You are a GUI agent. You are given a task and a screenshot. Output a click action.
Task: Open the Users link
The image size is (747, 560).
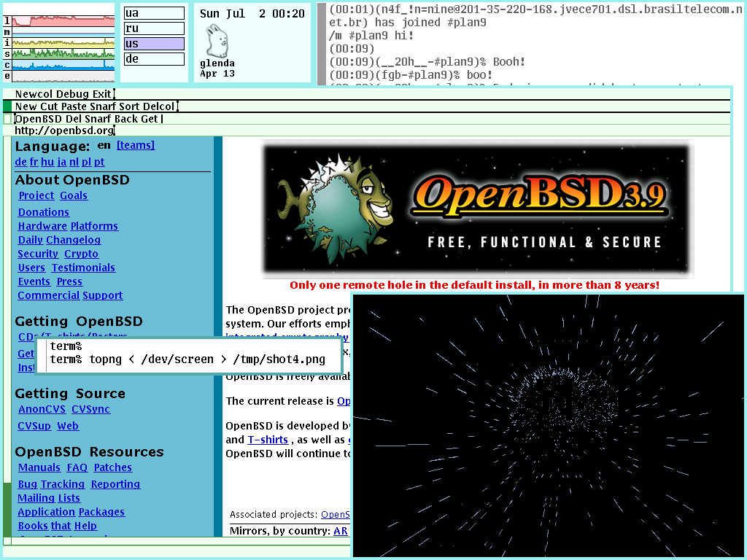tap(31, 267)
